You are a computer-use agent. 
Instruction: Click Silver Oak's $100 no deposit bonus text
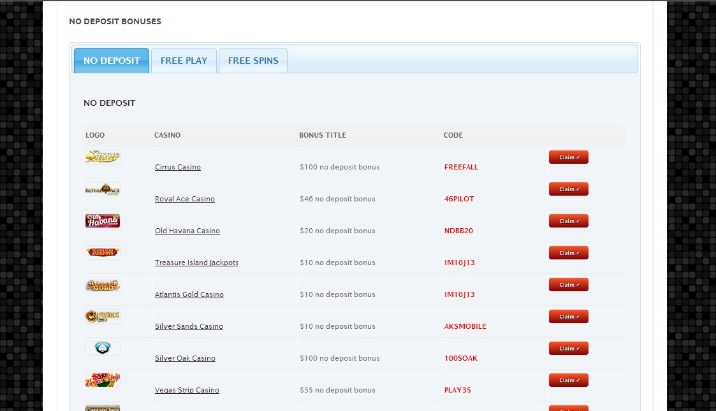click(x=340, y=358)
